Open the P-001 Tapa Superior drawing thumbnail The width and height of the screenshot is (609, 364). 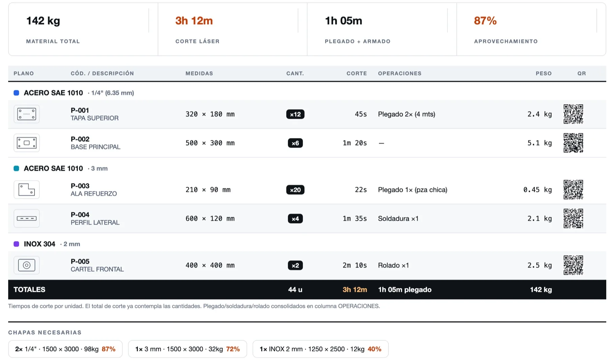point(27,114)
